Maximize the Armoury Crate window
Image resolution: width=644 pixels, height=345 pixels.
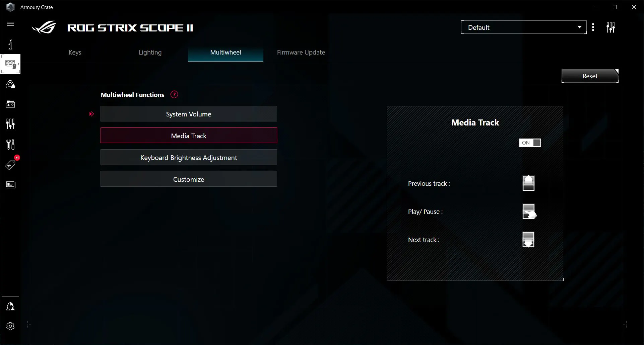(615, 7)
